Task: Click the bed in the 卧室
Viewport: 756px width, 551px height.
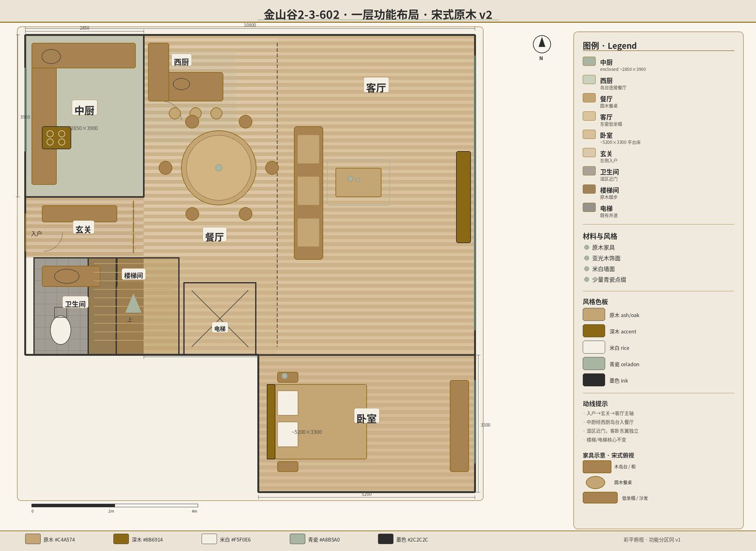Action: [317, 421]
